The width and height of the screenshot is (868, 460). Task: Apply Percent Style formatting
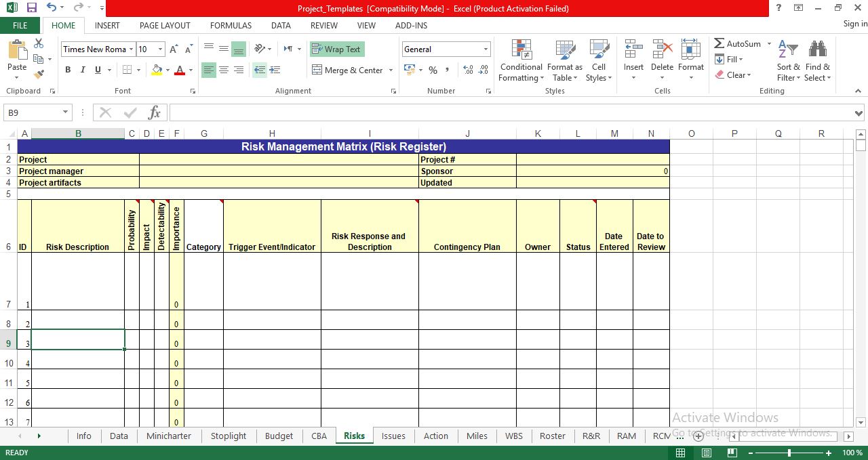coord(432,70)
